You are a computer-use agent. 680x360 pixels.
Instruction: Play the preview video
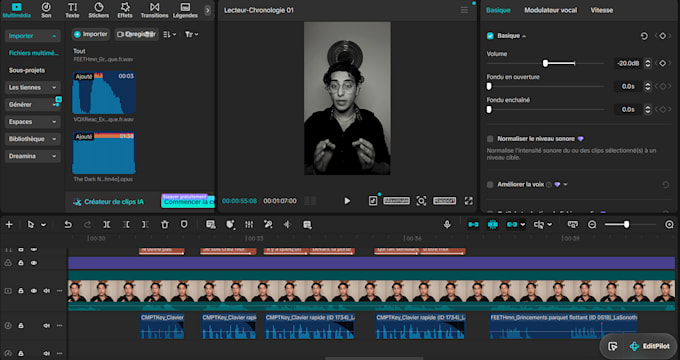[347, 201]
